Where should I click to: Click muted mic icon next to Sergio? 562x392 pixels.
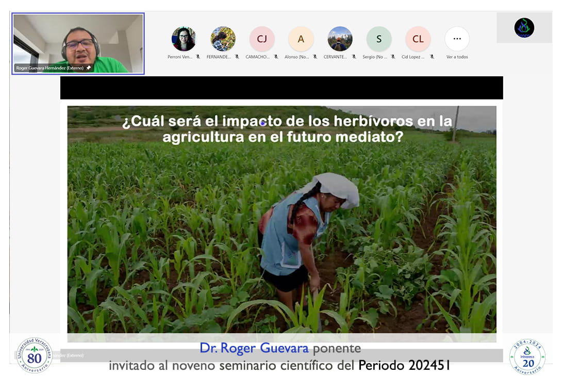tap(393, 57)
